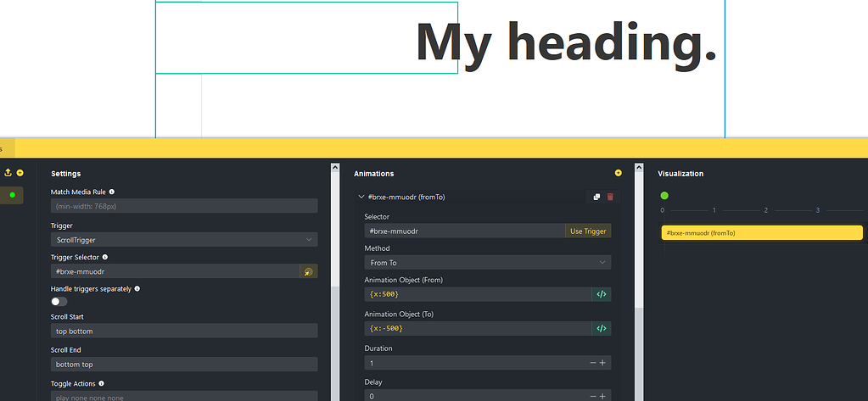This screenshot has height=401, width=868.
Task: Open code editor for Animation Object (From)
Action: [x=601, y=294]
